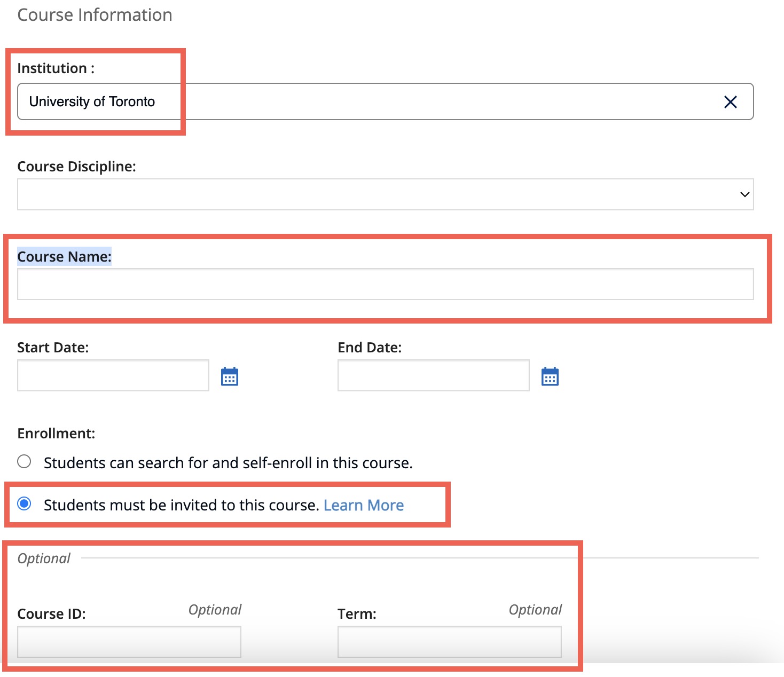This screenshot has width=784, height=677.
Task: Click into the Start Date text field
Action: pos(113,375)
